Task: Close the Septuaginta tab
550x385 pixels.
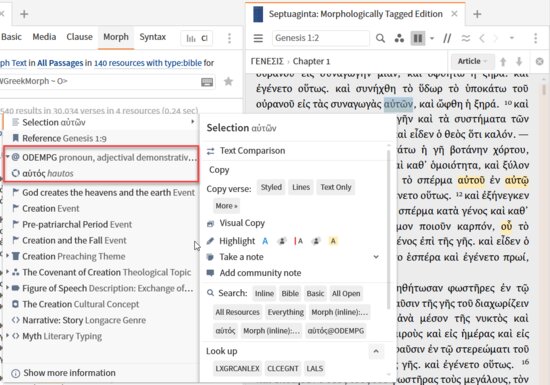Action: (x=454, y=14)
